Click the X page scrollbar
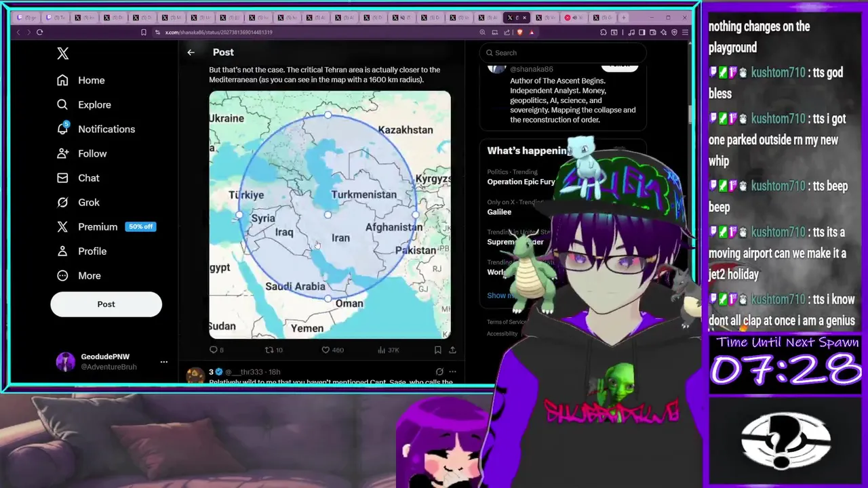868x488 pixels. pos(691,115)
